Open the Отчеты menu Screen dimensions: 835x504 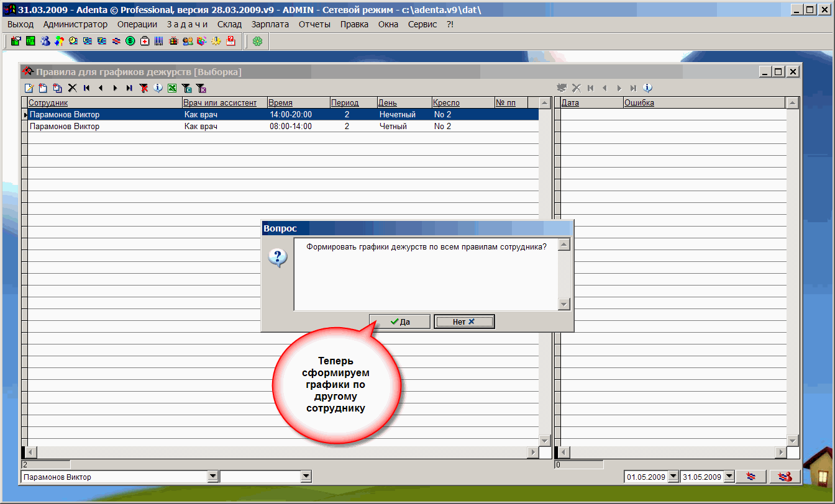tap(314, 24)
